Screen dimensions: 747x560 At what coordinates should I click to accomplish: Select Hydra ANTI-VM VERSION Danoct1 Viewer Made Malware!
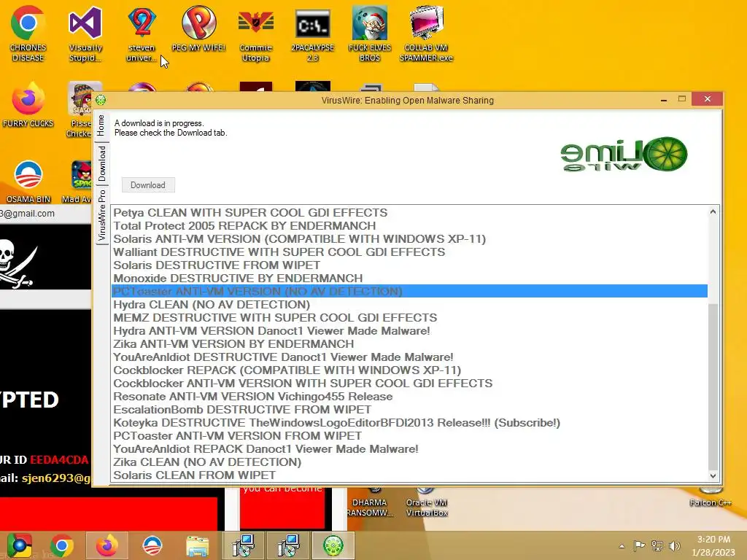[409, 331]
